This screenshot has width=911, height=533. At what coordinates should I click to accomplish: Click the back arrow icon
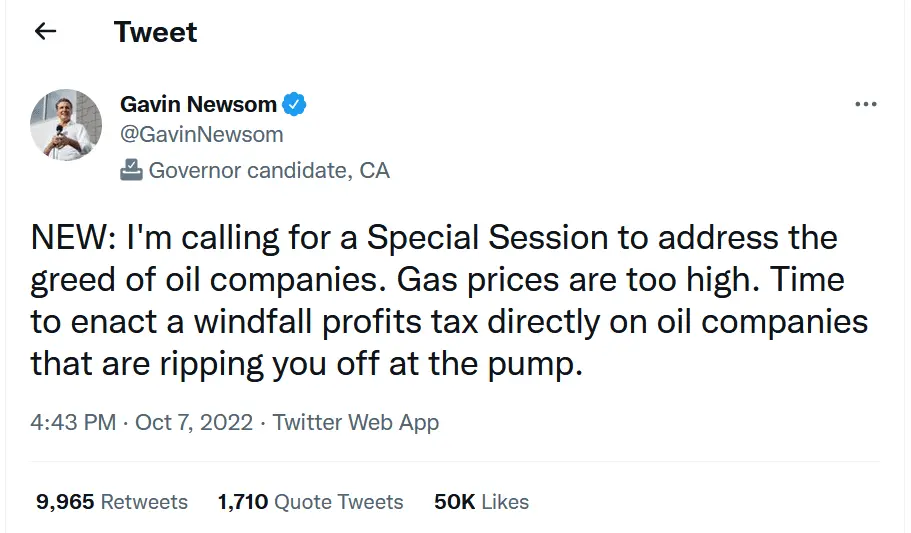click(x=45, y=32)
